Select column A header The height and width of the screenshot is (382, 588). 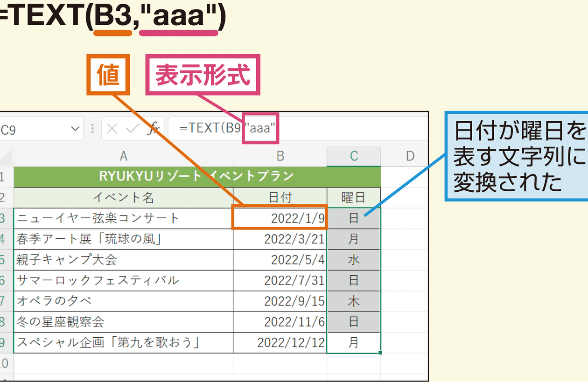click(123, 156)
